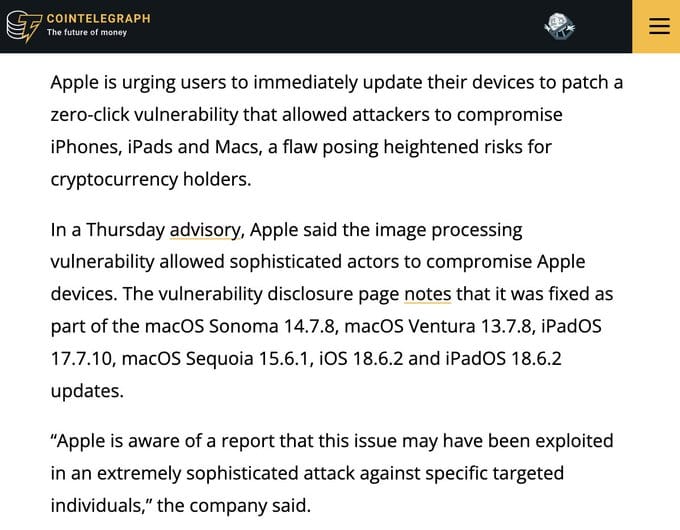
Task: Click the mascot character icon in header
Action: (559, 26)
